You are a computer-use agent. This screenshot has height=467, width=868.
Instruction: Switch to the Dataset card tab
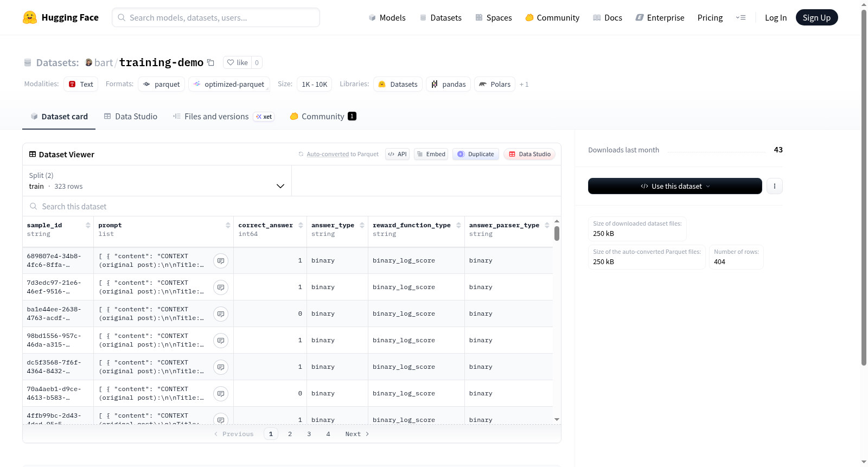[59, 117]
